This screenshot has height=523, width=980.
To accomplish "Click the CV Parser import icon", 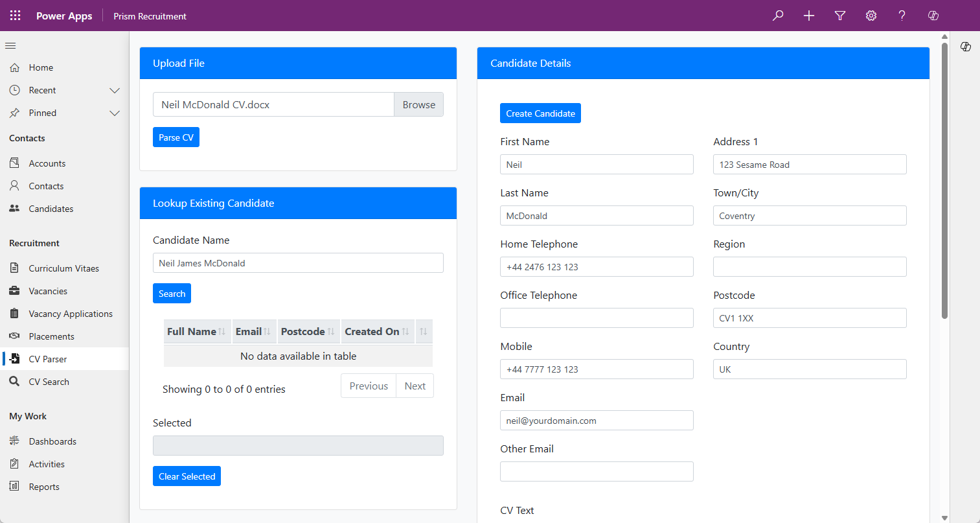I will (14, 359).
